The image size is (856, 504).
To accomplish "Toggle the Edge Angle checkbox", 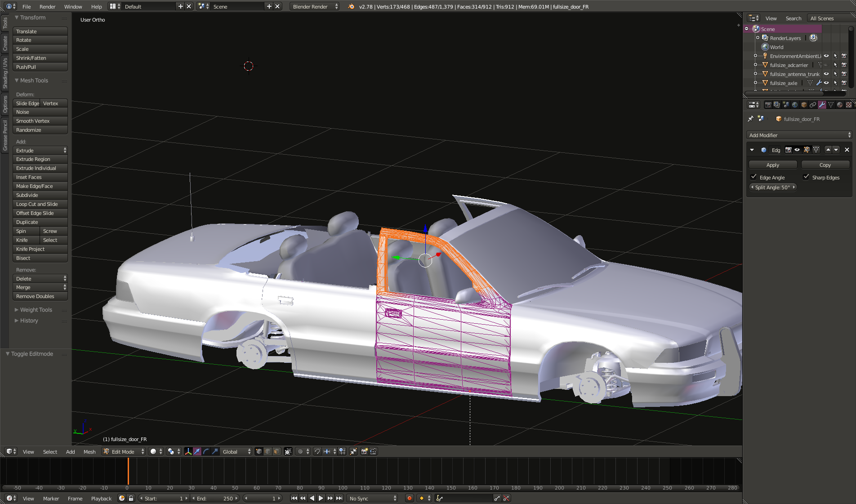I will click(x=754, y=177).
